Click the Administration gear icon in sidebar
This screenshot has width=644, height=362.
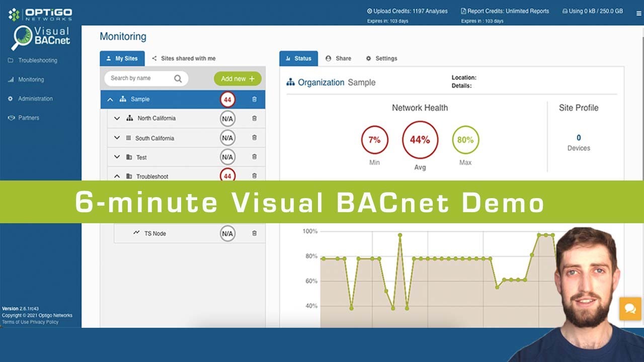pos(10,99)
